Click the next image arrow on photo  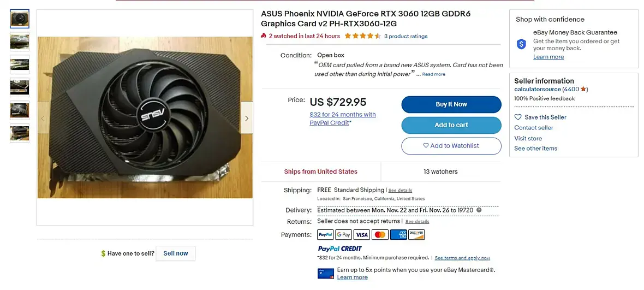point(247,119)
